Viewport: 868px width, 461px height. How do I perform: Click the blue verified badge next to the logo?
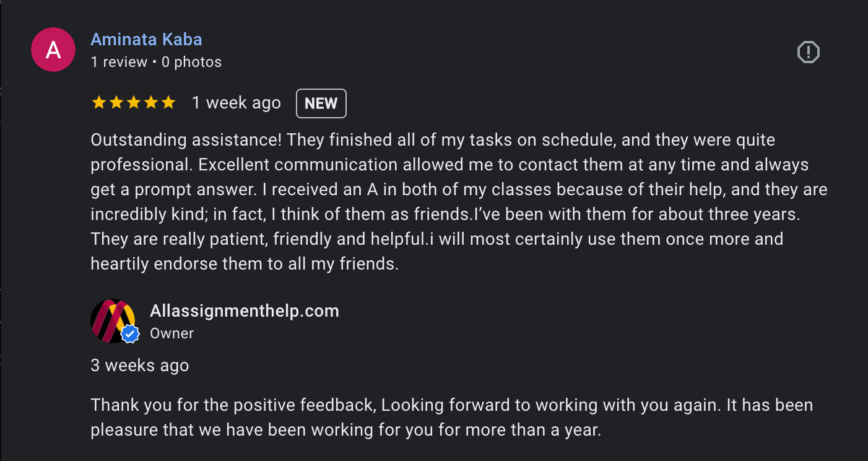click(x=129, y=333)
